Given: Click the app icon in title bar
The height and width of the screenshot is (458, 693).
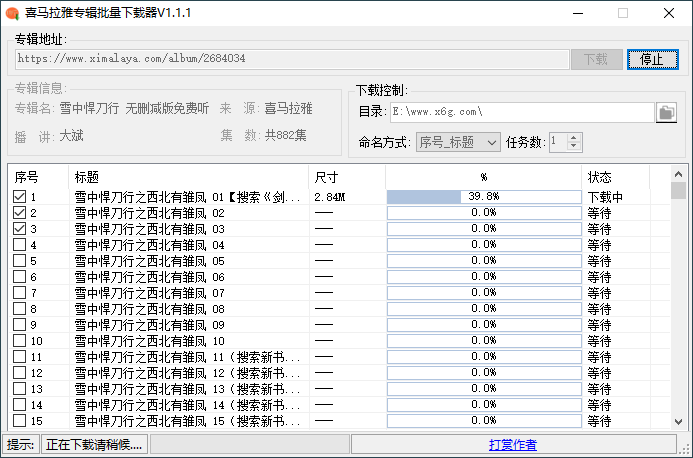Looking at the screenshot, I should [x=12, y=13].
